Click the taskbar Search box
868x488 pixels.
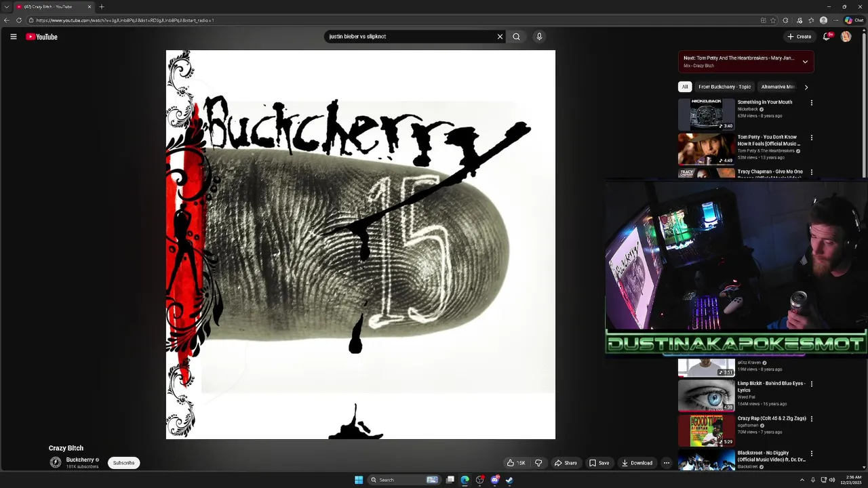[403, 480]
